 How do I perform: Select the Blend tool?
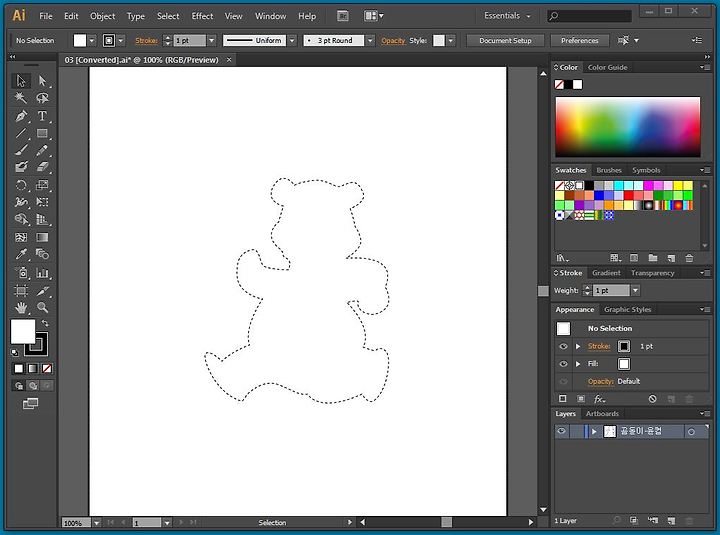click(42, 254)
